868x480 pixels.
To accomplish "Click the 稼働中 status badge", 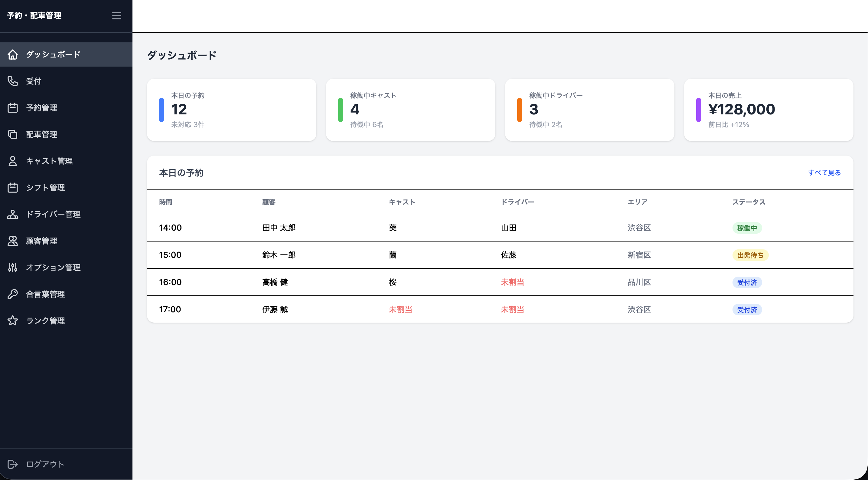I will (747, 228).
